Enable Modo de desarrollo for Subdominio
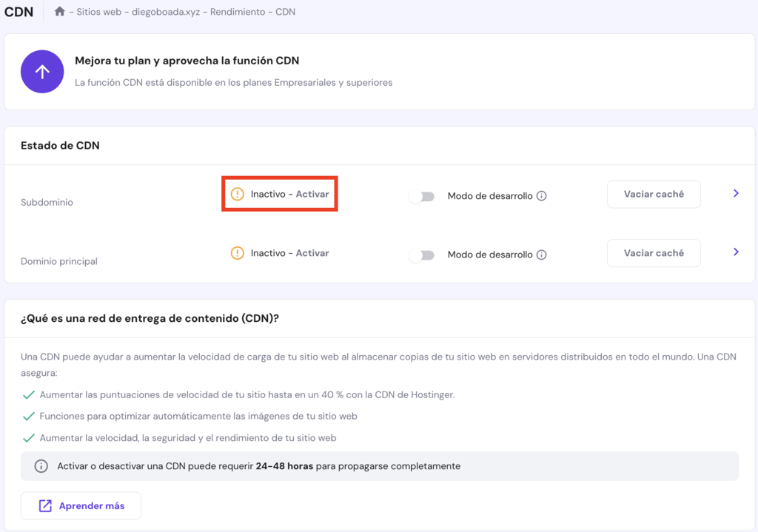This screenshot has width=758, height=532. tap(423, 195)
